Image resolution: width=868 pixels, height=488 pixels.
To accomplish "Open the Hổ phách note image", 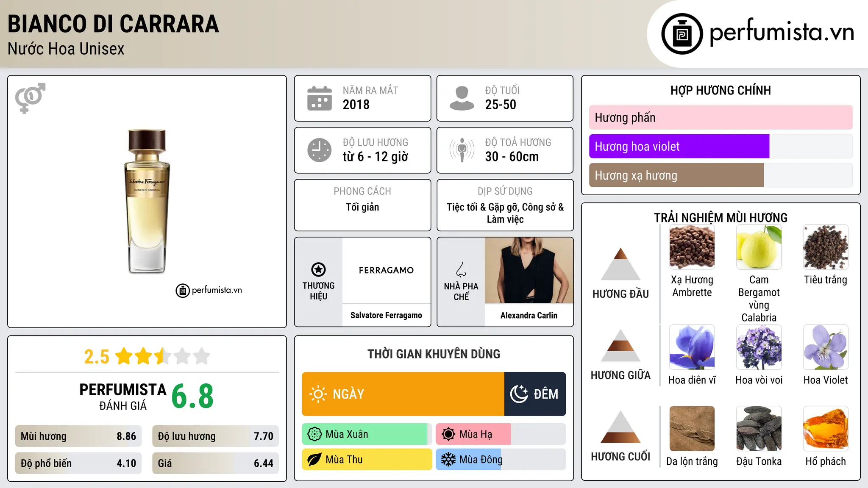I will click(x=826, y=429).
